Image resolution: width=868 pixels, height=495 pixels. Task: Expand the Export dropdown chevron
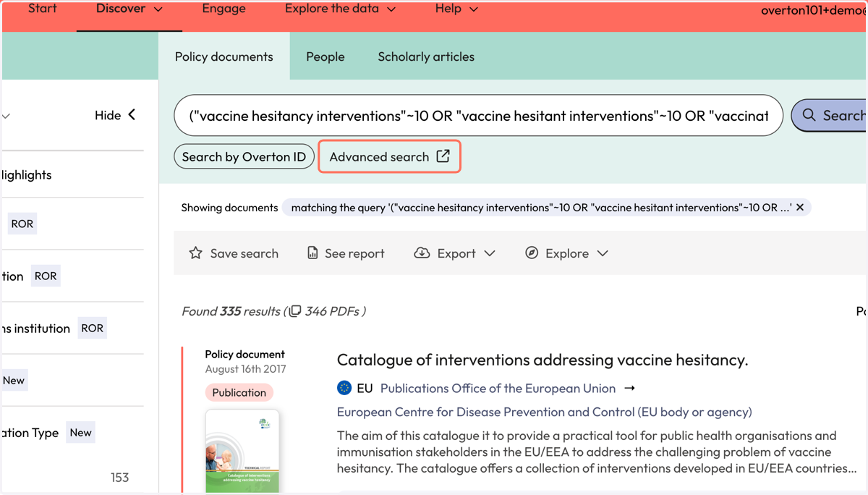tap(490, 253)
